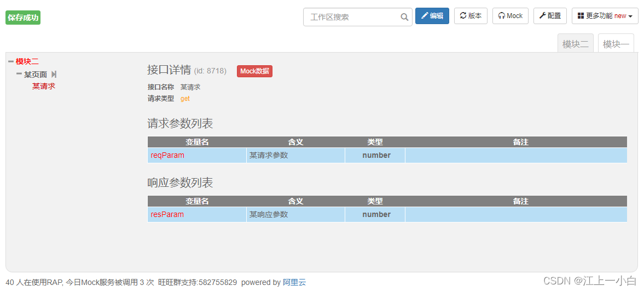
Task: Click the interface id 8718 text
Action: (210, 71)
